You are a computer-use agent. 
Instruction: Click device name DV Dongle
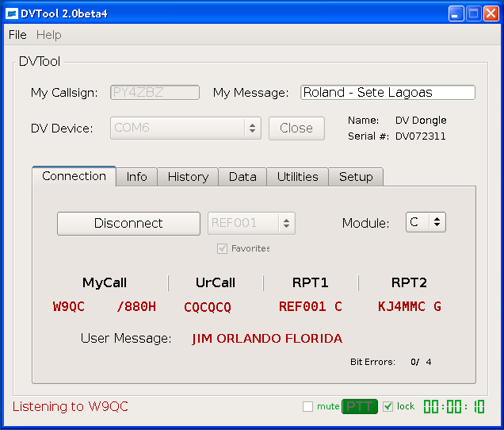tap(421, 121)
